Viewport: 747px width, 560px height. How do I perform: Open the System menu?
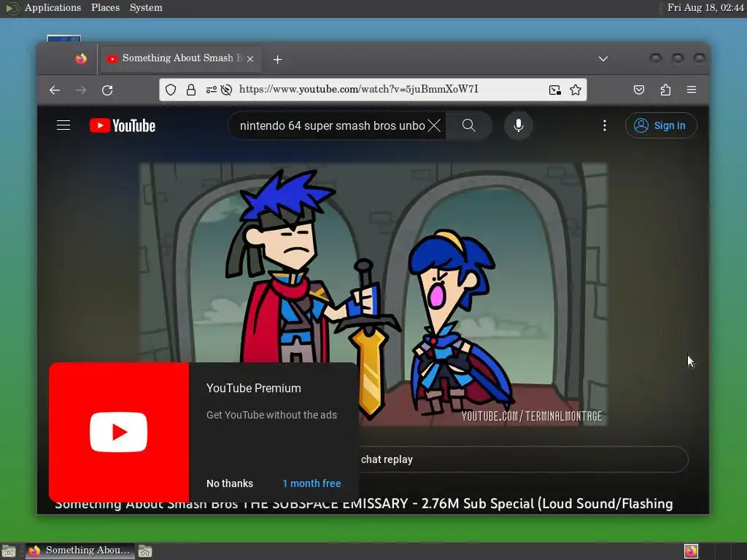tap(146, 7)
